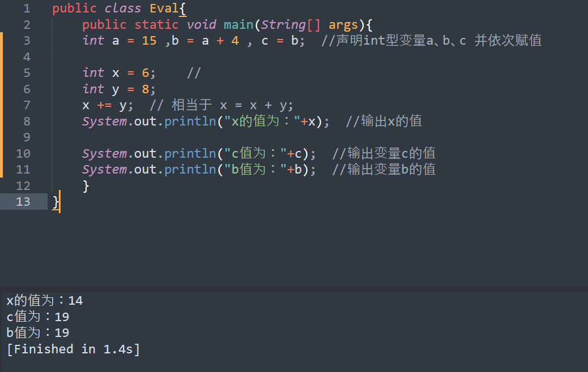The image size is (588, 372).
Task: Click highlighted line number 13 in the gutter
Action: pos(23,201)
